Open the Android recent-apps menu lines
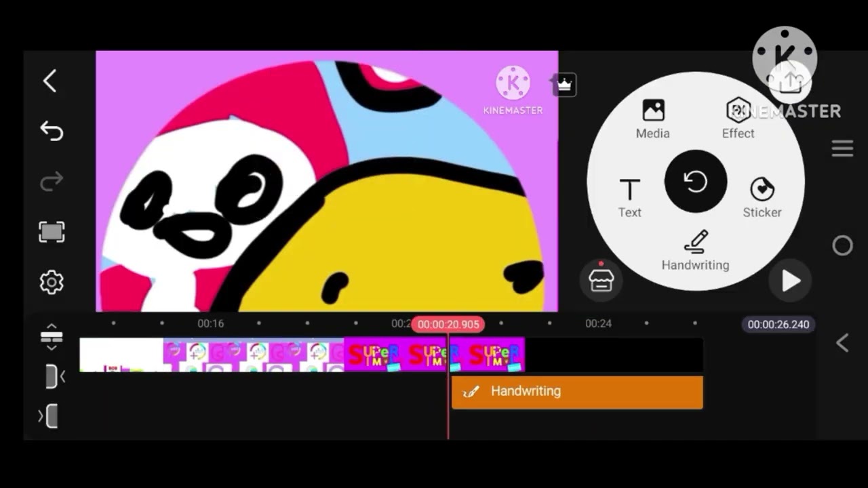 pyautogui.click(x=842, y=148)
